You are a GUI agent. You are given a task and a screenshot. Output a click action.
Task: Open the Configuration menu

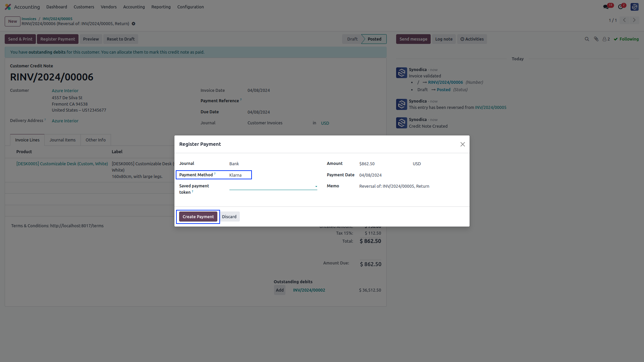point(191,7)
